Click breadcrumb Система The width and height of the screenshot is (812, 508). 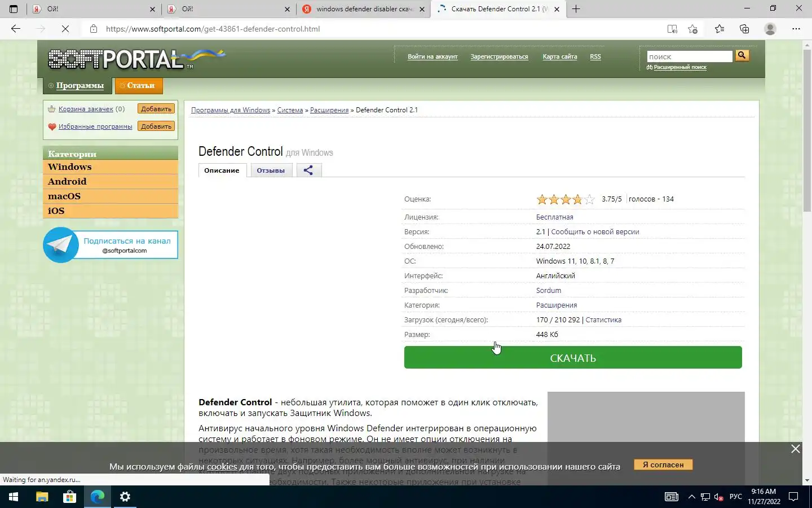(x=290, y=110)
